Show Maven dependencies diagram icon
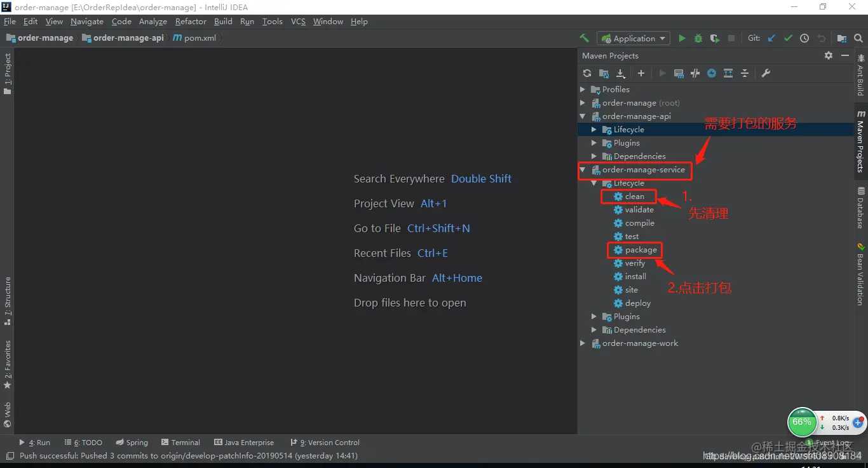Screen dimensions: 868x468 [x=728, y=73]
